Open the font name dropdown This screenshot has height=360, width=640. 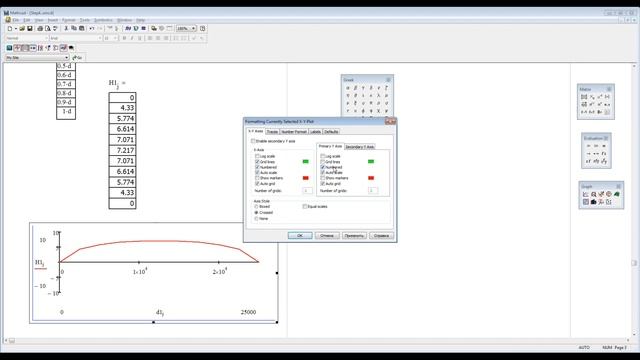(x=100, y=38)
